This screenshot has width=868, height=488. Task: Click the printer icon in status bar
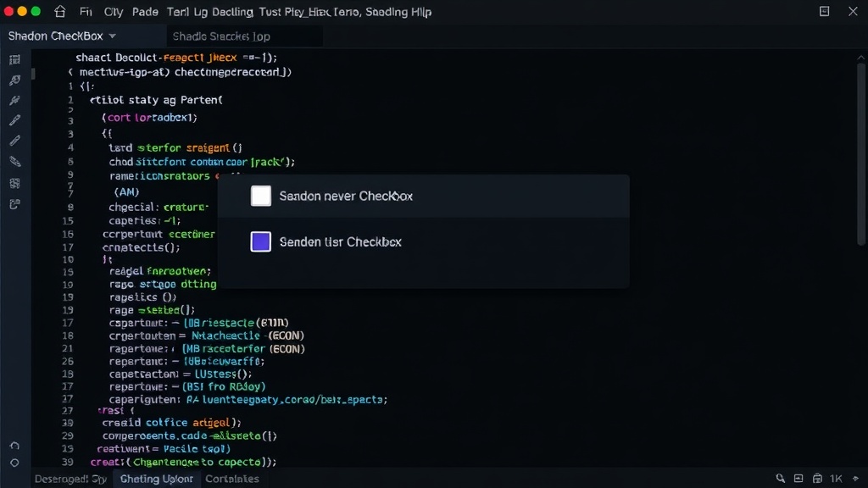pos(817,479)
